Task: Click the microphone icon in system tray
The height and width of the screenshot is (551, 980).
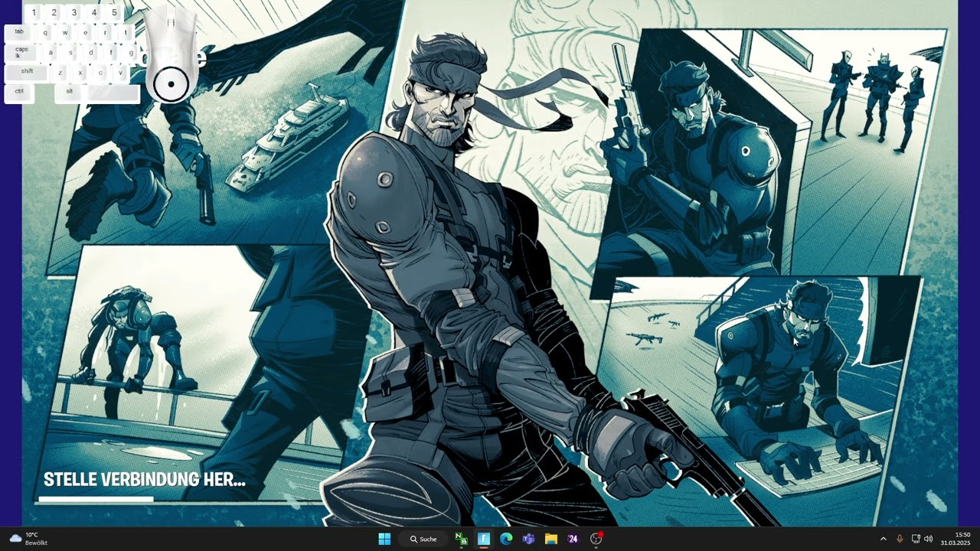Action: tap(900, 539)
